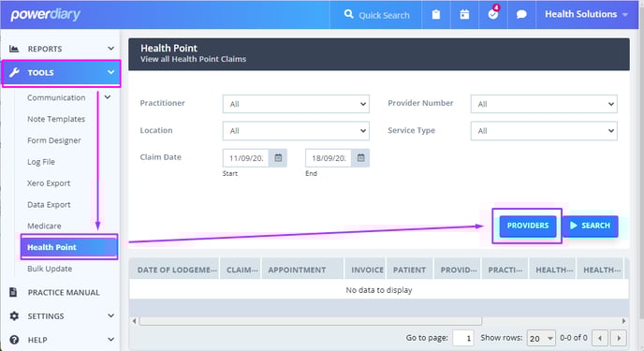Screen dimensions: 644x351
Task: Click the Reports chart icon
Action: click(x=14, y=49)
